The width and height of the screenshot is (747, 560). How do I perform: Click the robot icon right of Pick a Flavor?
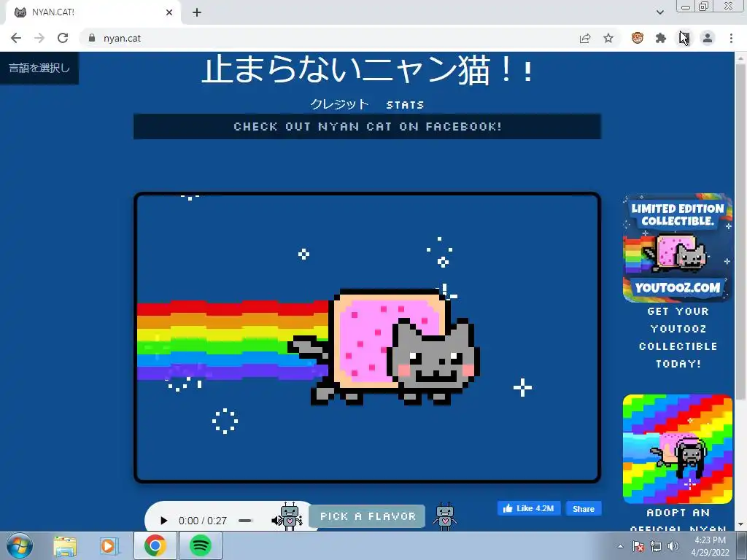pyautogui.click(x=445, y=516)
